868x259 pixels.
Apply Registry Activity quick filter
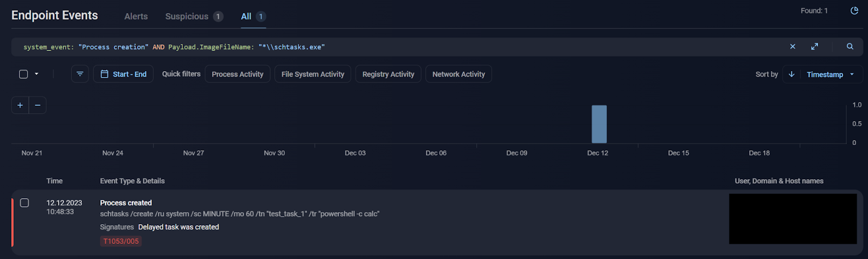[x=388, y=74]
